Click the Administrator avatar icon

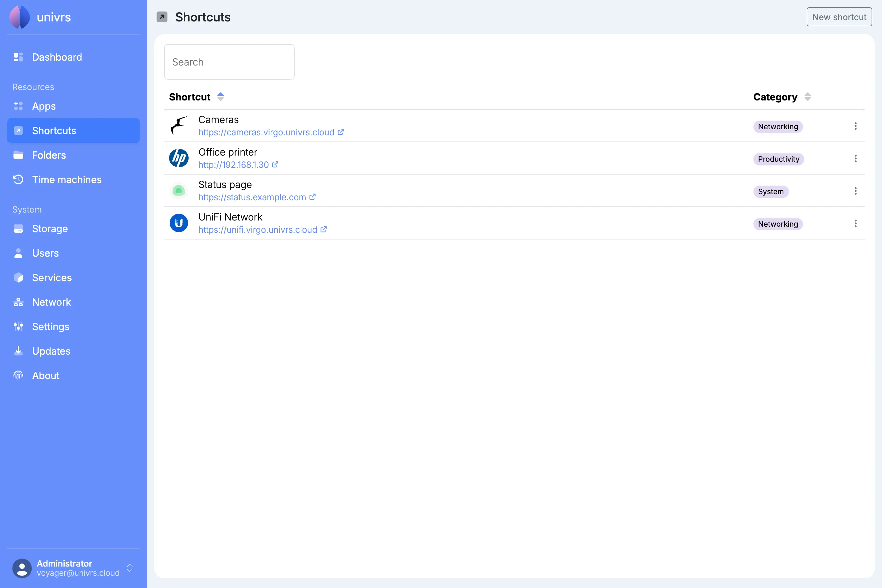[22, 568]
